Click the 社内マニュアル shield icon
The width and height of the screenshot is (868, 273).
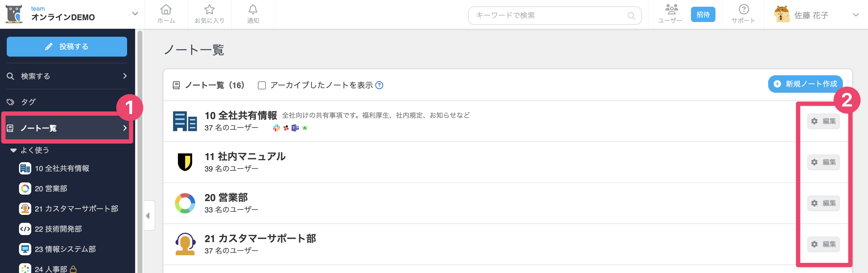click(x=185, y=162)
